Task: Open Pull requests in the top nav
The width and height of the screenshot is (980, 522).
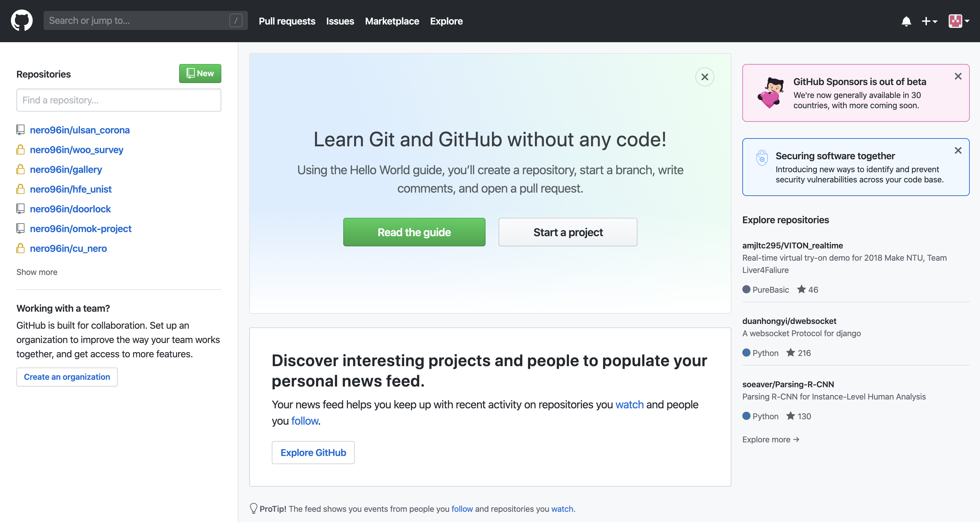Action: point(287,21)
